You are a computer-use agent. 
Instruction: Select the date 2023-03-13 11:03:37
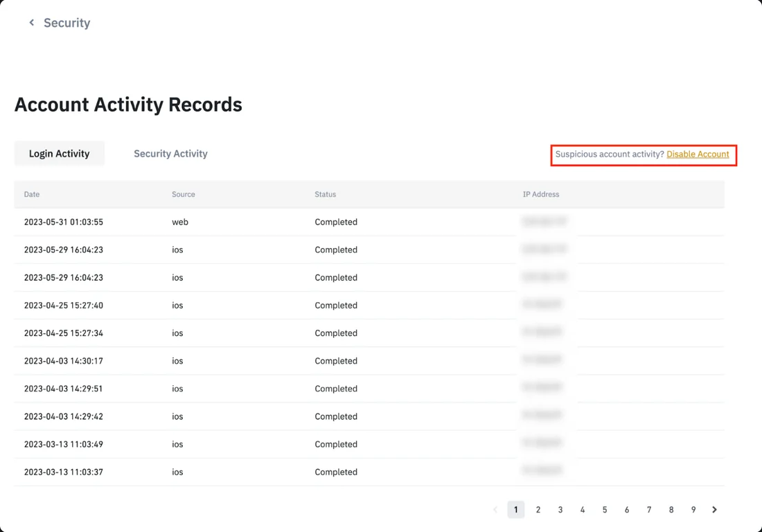[64, 472]
